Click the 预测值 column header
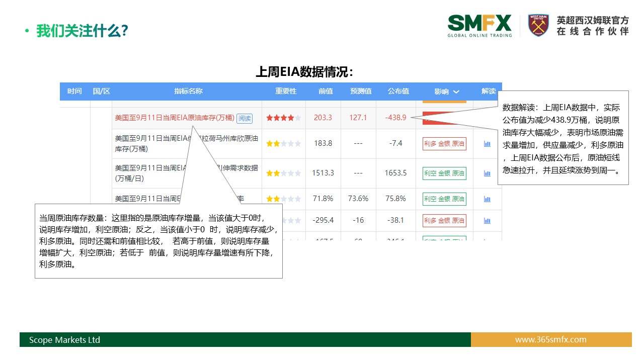Screen dimensions: 644x362 [361, 92]
